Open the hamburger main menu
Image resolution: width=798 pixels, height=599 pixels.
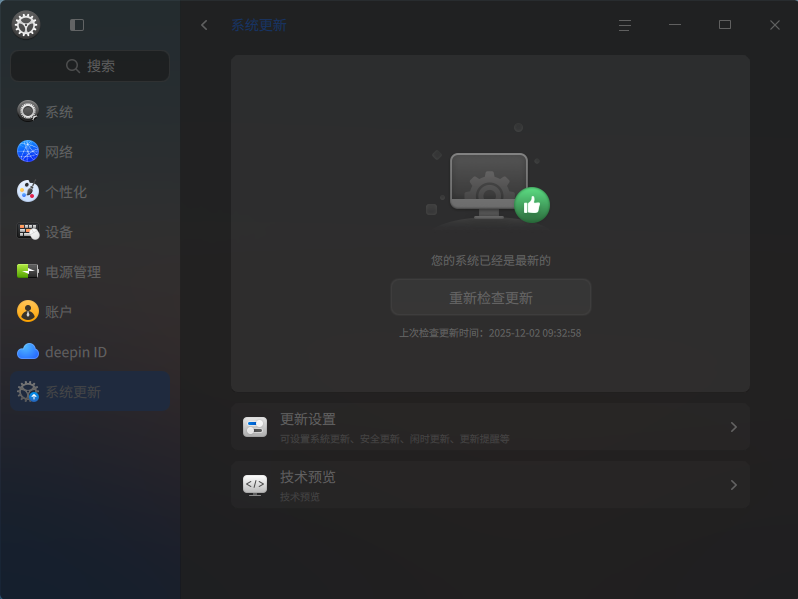625,25
